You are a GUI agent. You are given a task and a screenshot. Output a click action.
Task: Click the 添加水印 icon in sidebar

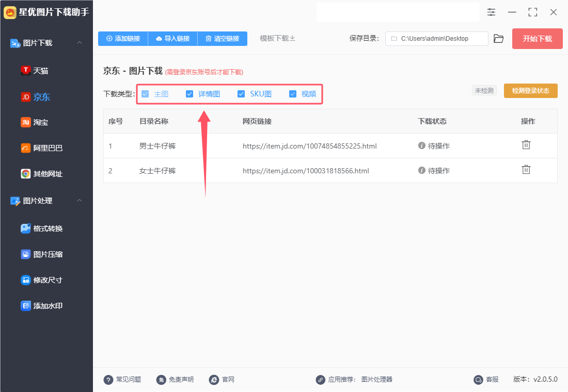25,306
